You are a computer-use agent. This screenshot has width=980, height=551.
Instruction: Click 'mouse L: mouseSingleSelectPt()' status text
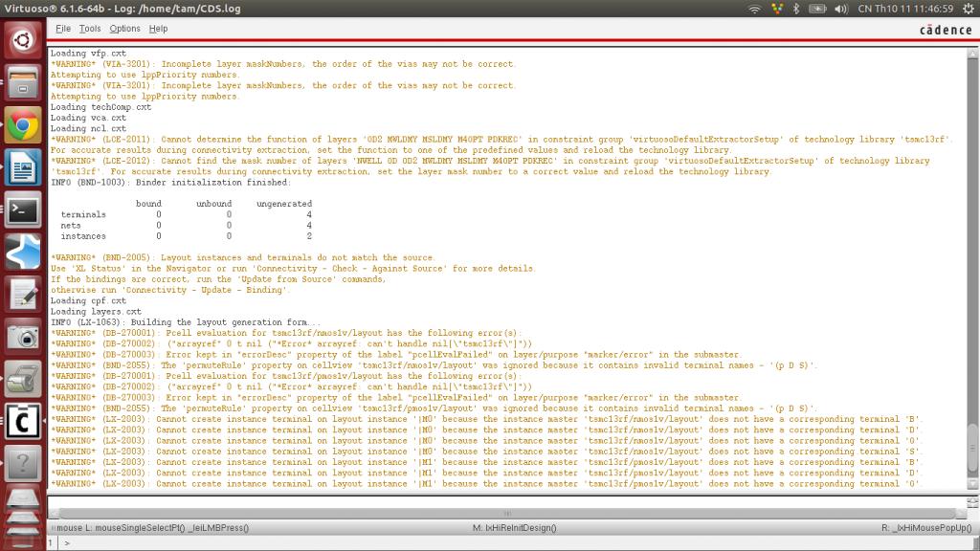coord(152,528)
